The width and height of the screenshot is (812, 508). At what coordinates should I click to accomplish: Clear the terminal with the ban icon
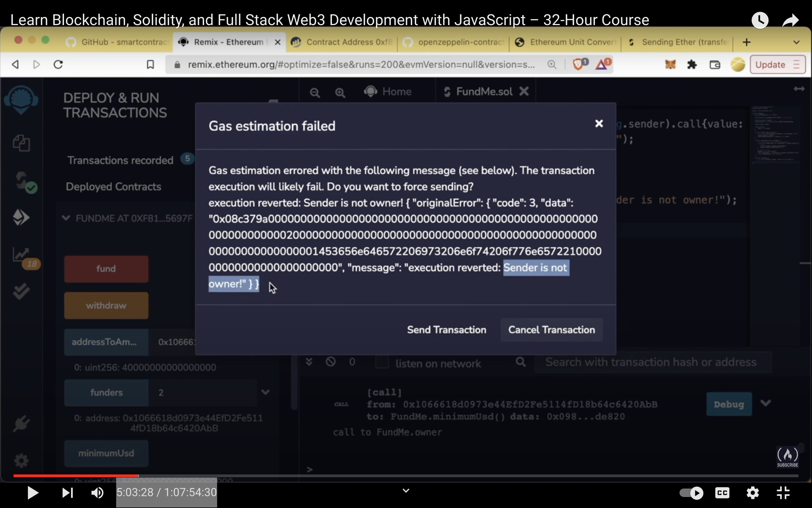coord(330,362)
